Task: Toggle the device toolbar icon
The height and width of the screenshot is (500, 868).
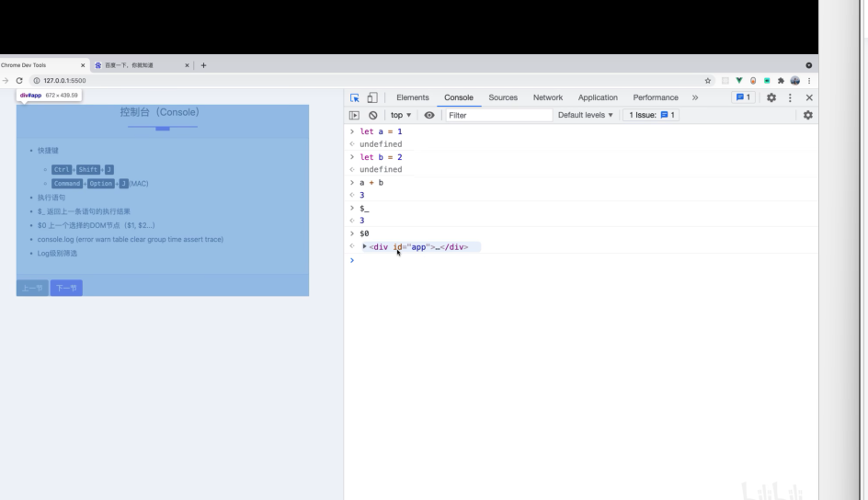Action: click(x=372, y=98)
